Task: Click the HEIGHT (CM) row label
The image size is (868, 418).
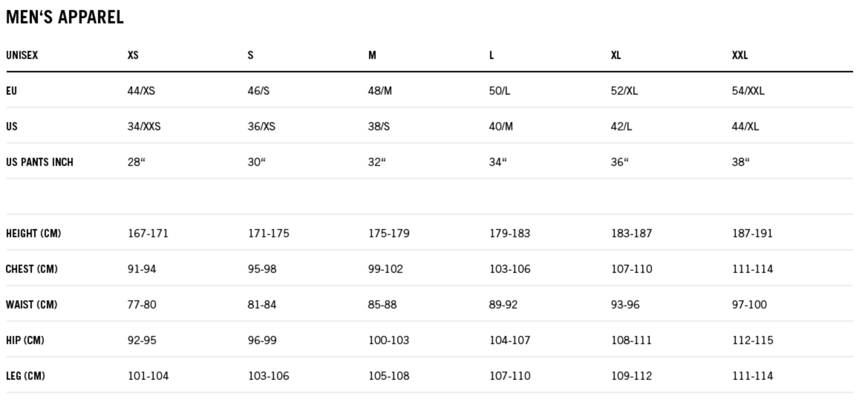Action: 33,234
